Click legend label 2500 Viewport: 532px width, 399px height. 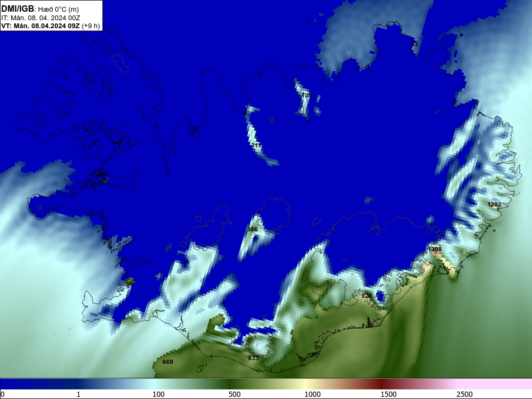pyautogui.click(x=464, y=394)
